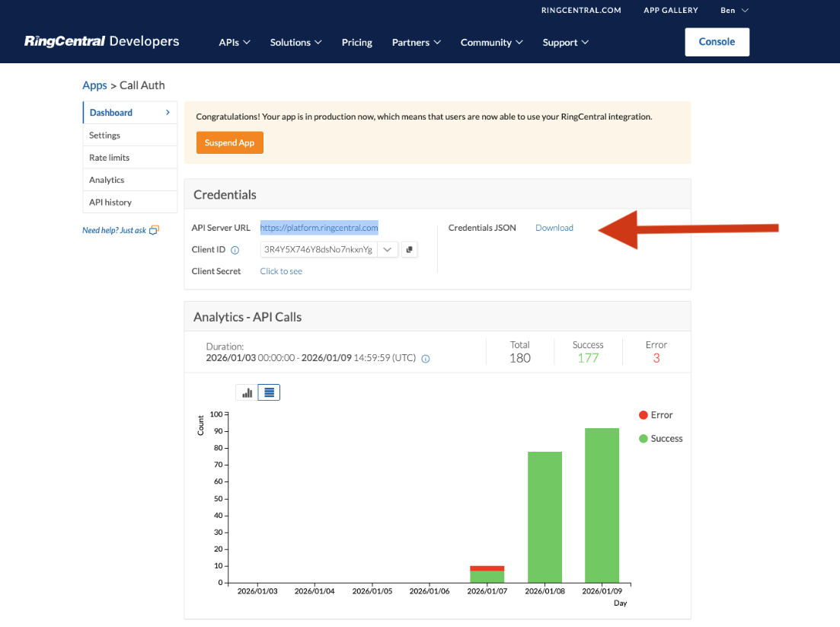Open the API history sidebar tab
Viewport: 840px width, 627px height.
click(130, 202)
